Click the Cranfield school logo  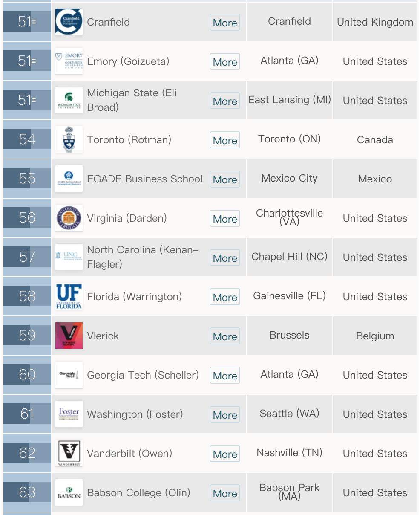(x=69, y=22)
